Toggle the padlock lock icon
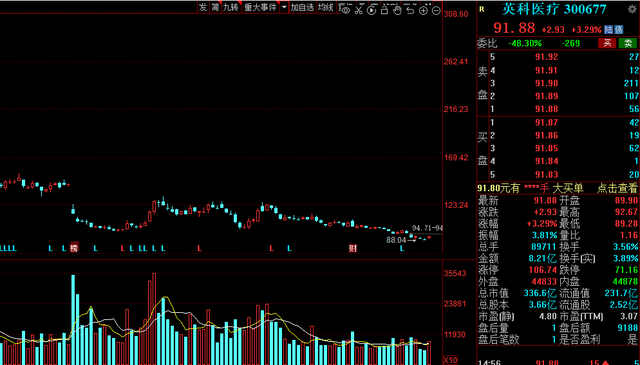This screenshot has width=640, height=365. tap(384, 10)
